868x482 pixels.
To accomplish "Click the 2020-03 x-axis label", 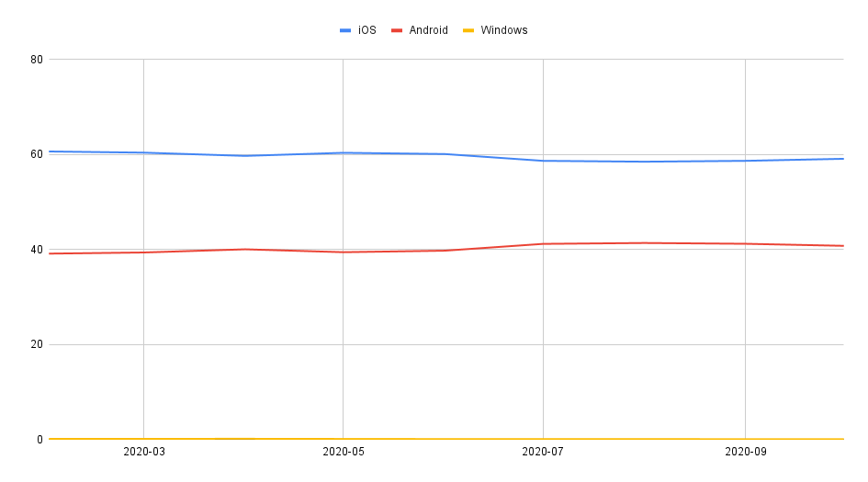I will click(x=144, y=452).
